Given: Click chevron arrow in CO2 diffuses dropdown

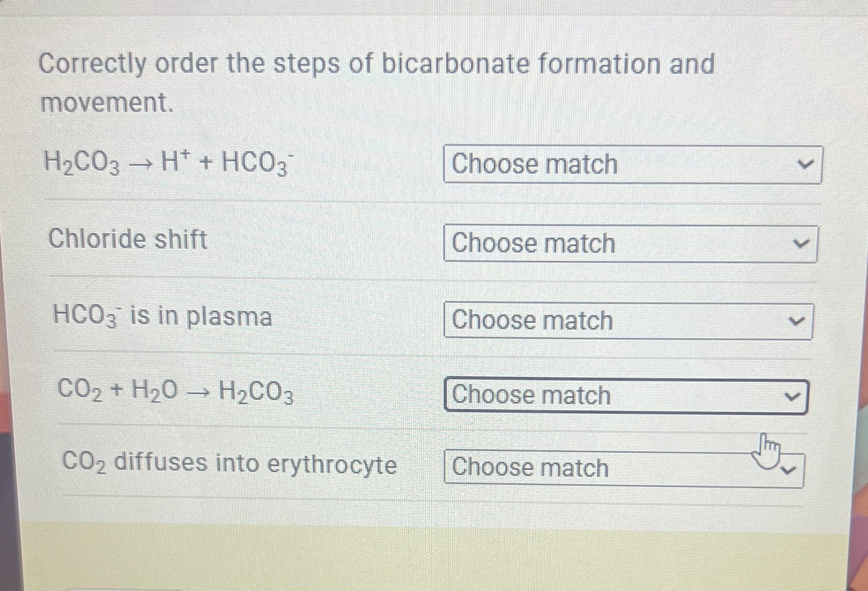Looking at the screenshot, I should pyautogui.click(x=788, y=470).
